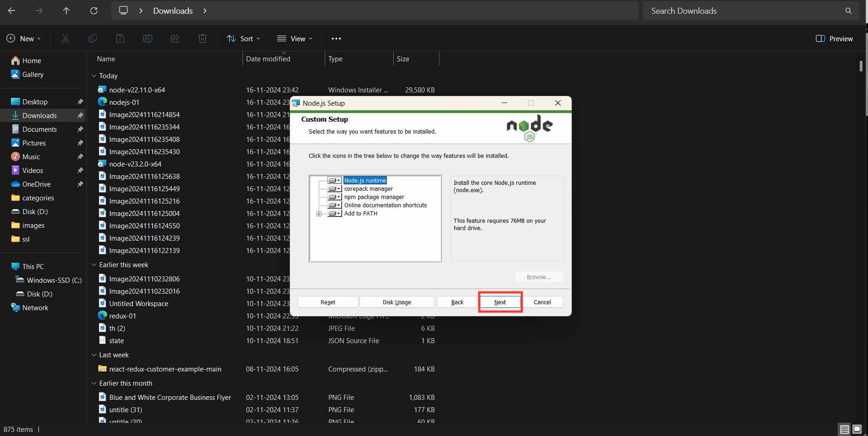Click Downloads breadcrumb in address bar
This screenshot has width=868, height=436.
tap(173, 11)
